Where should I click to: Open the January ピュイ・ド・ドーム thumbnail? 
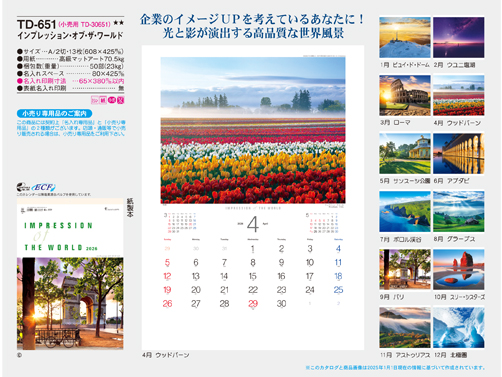[x=405, y=37]
